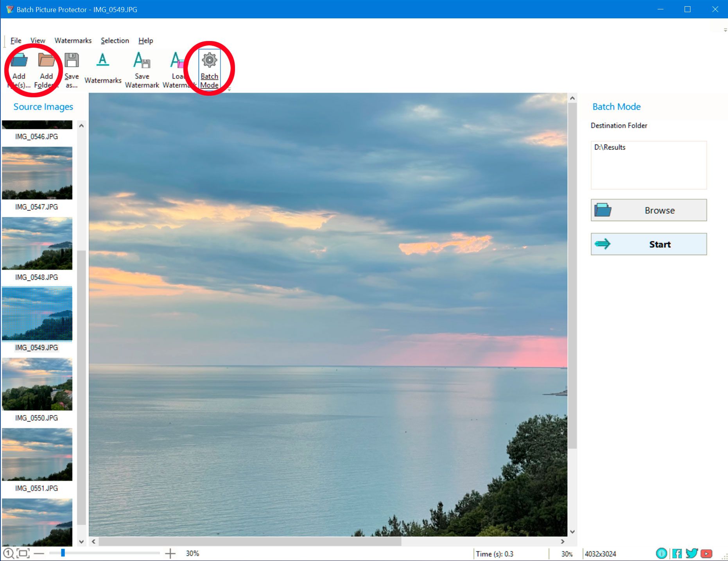
Task: Click the down arrow of the Source Images scrollbar
Action: pos(81,541)
